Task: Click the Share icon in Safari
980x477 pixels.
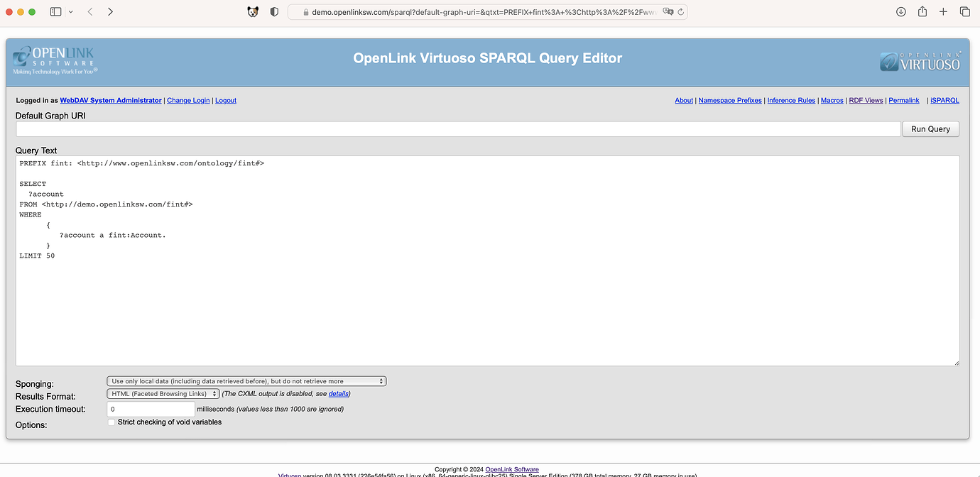Action: [922, 12]
